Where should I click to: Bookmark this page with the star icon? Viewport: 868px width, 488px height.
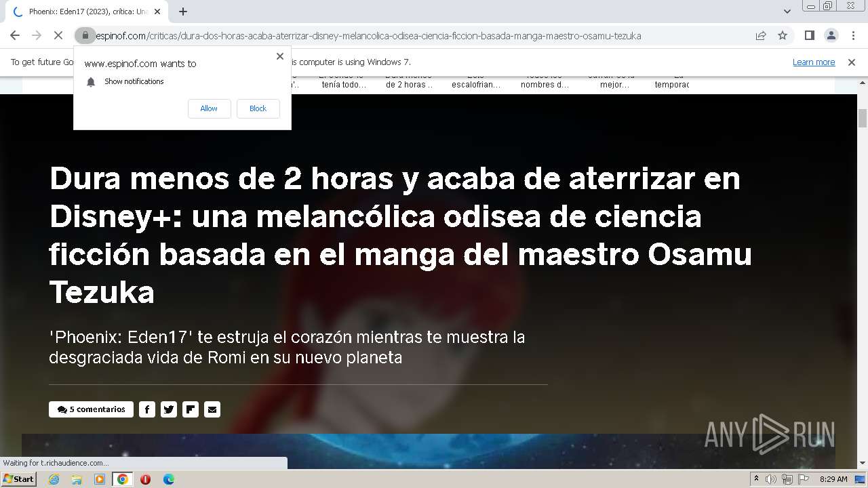click(x=783, y=35)
